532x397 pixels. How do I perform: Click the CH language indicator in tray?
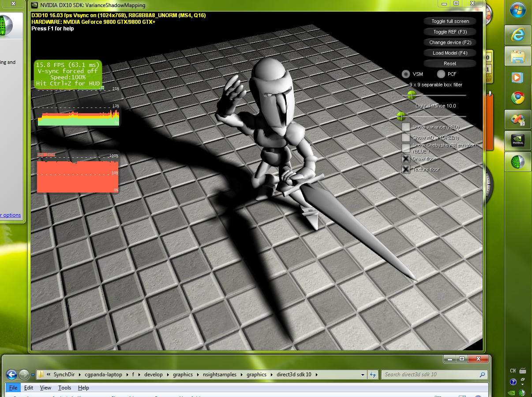pos(513,371)
